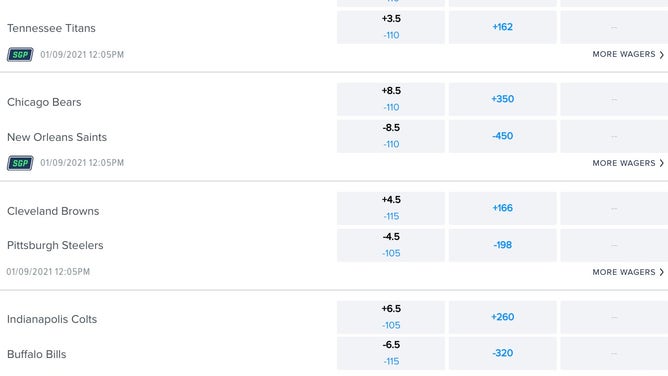Click the Cleveland Browns team name

[x=53, y=211]
